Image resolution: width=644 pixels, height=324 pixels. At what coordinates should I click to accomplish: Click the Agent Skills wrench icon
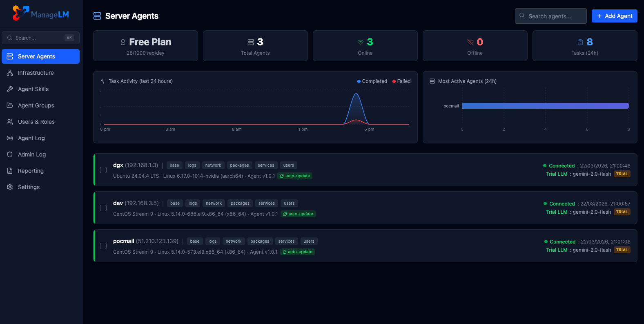(x=10, y=89)
